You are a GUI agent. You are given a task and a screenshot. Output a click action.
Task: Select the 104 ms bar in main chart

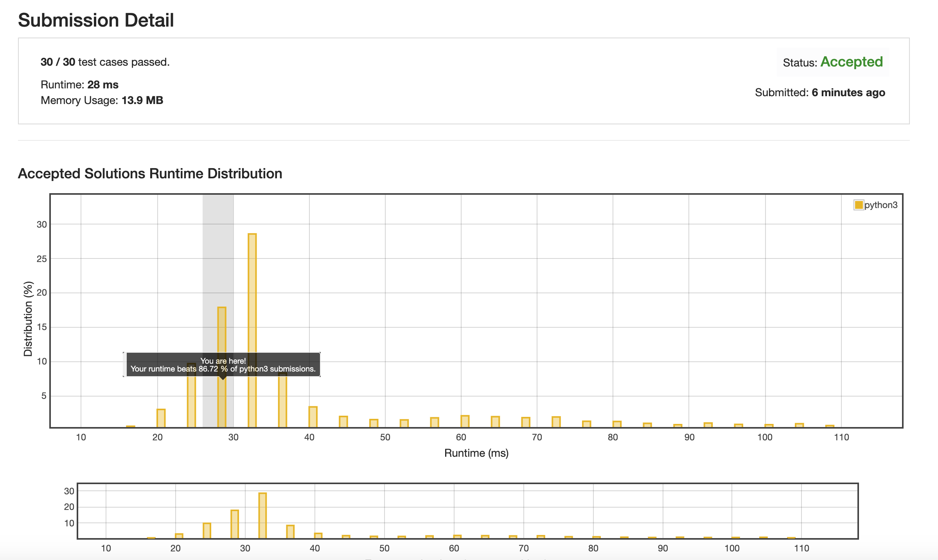coord(799,425)
